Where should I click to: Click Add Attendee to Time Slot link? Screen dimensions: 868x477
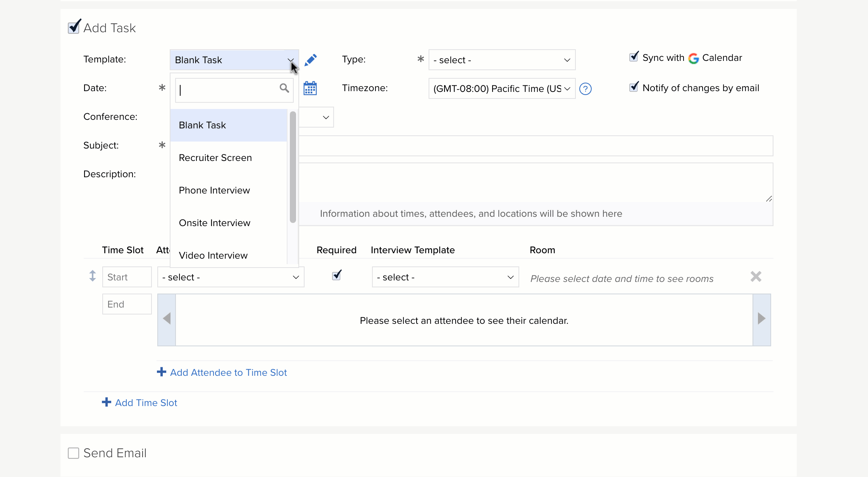tap(222, 372)
